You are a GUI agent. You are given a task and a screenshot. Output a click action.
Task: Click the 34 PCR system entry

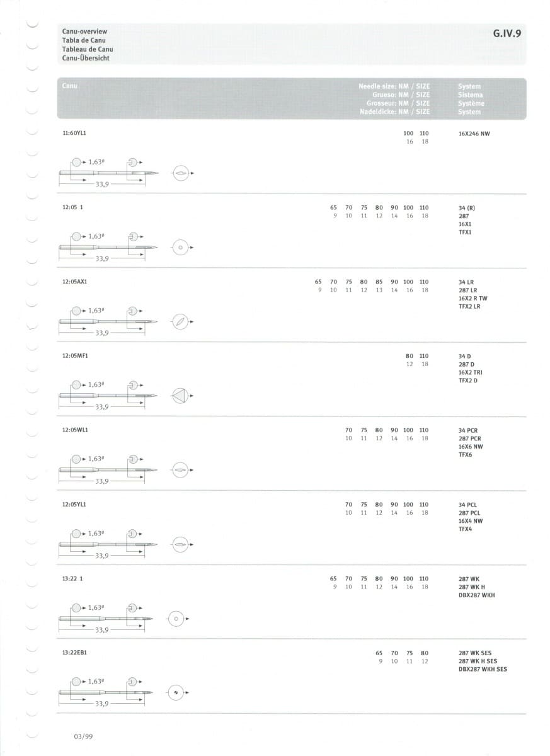[x=469, y=430]
